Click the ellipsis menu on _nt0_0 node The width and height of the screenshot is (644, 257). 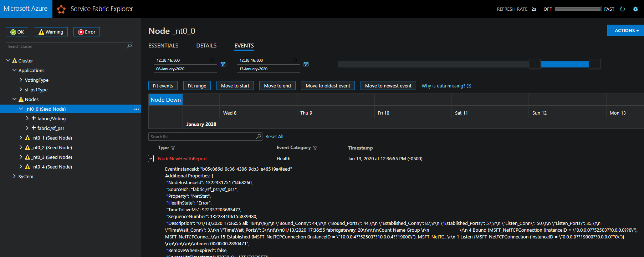click(137, 109)
